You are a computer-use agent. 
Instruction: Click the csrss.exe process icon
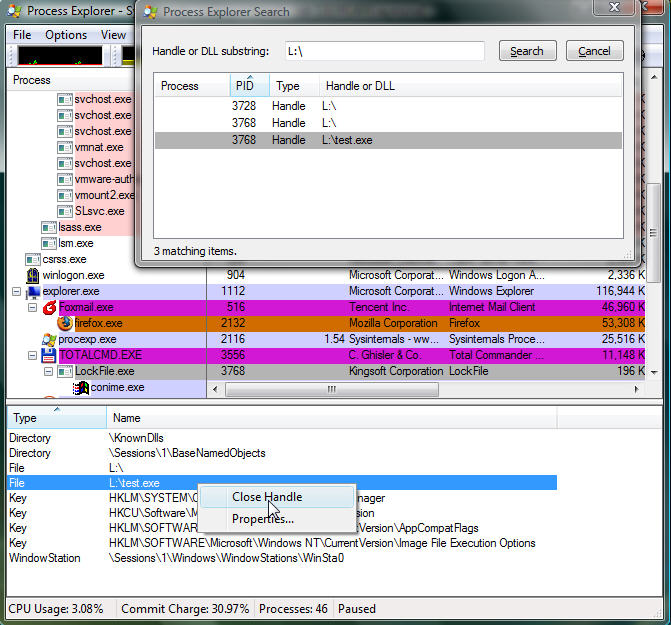pyautogui.click(x=33, y=260)
